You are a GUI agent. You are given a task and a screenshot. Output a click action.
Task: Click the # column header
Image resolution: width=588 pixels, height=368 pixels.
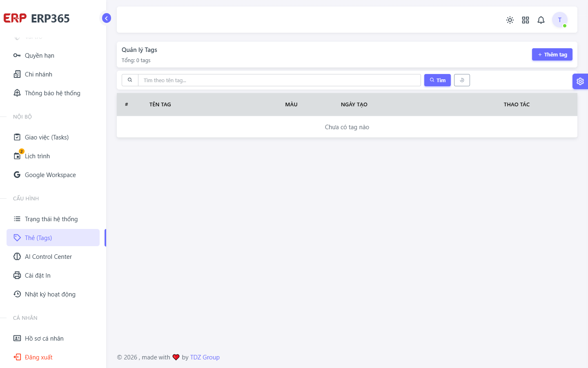(127, 105)
